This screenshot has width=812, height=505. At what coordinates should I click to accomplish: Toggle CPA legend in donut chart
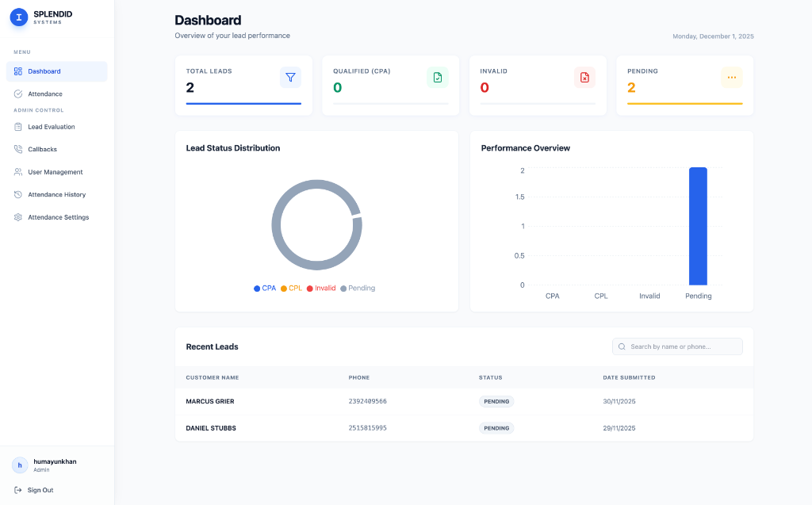[x=265, y=289]
